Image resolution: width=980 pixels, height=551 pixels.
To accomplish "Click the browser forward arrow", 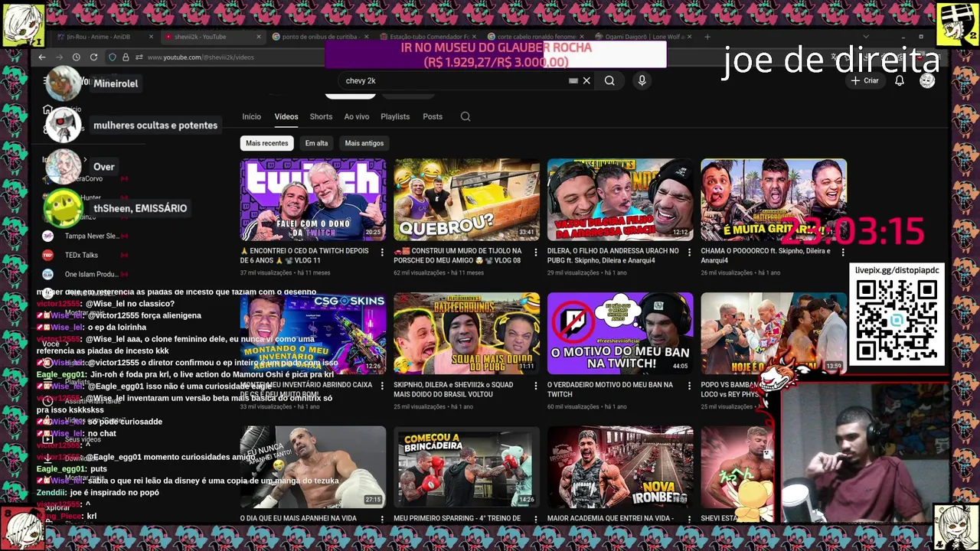I will pyautogui.click(x=59, y=57).
